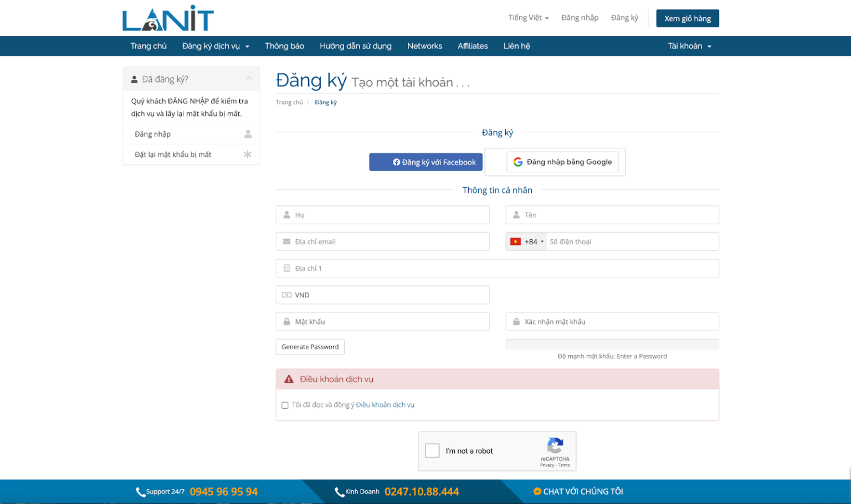Screen dimensions: 851x504
Task: Open the Tiếng Việt language dropdown
Action: tap(529, 18)
